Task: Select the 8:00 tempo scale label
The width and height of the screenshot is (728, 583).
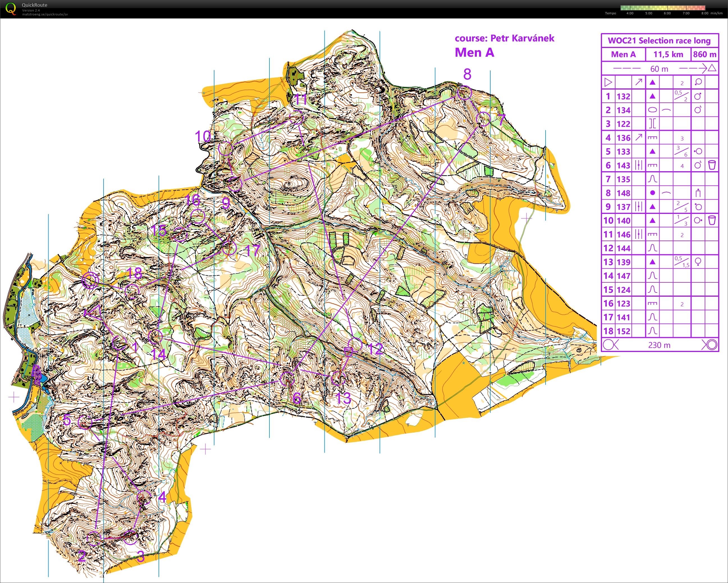Action: tap(705, 13)
